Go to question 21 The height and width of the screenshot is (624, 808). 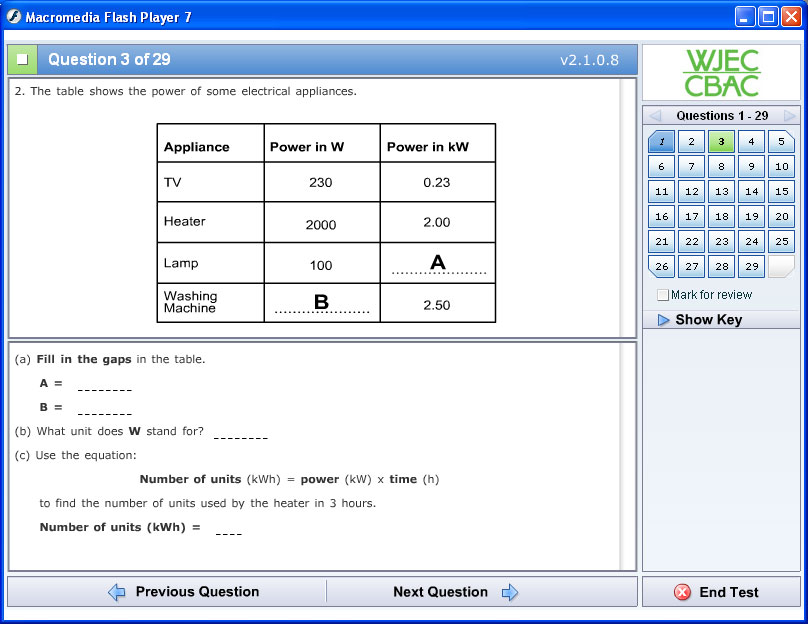[661, 241]
